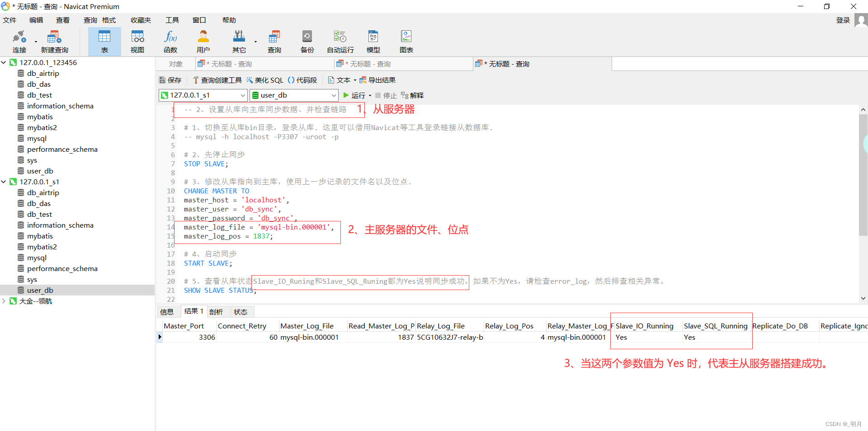Open the 文件 menu
This screenshot has width=868, height=431.
(9, 20)
